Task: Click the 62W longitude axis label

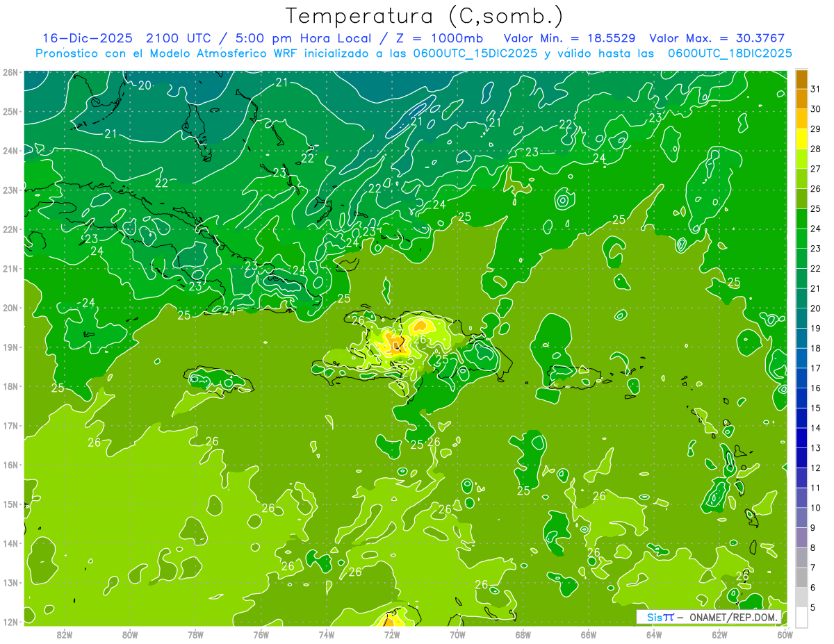Action: point(719,634)
